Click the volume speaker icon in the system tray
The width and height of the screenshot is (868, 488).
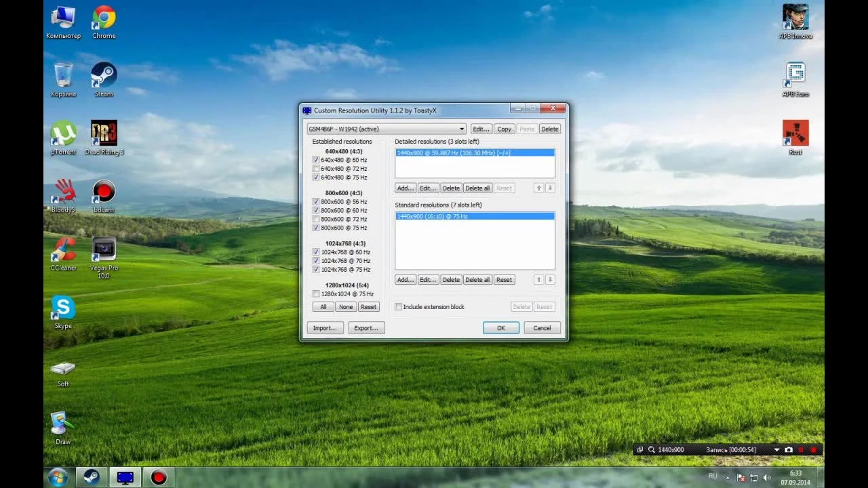pyautogui.click(x=767, y=478)
